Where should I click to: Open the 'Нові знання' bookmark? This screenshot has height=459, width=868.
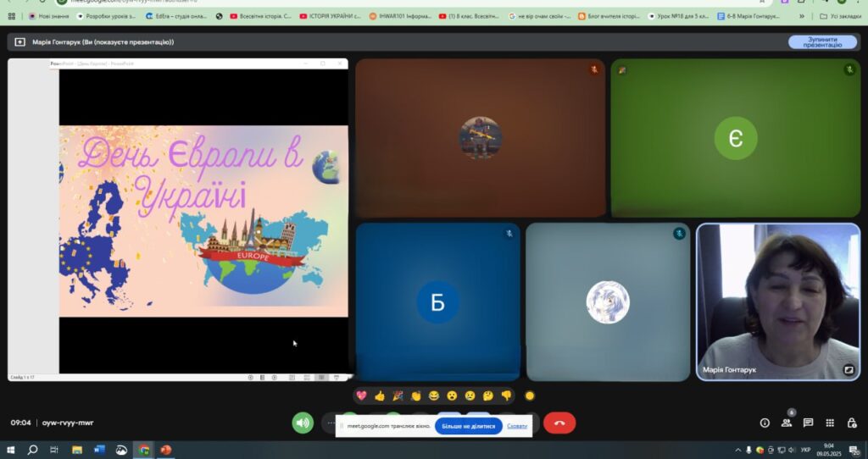point(48,17)
